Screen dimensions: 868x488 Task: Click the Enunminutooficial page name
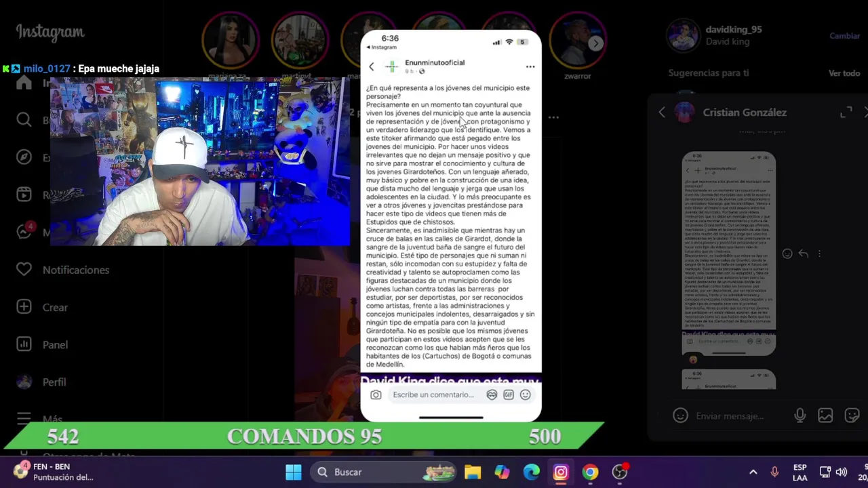pos(435,62)
